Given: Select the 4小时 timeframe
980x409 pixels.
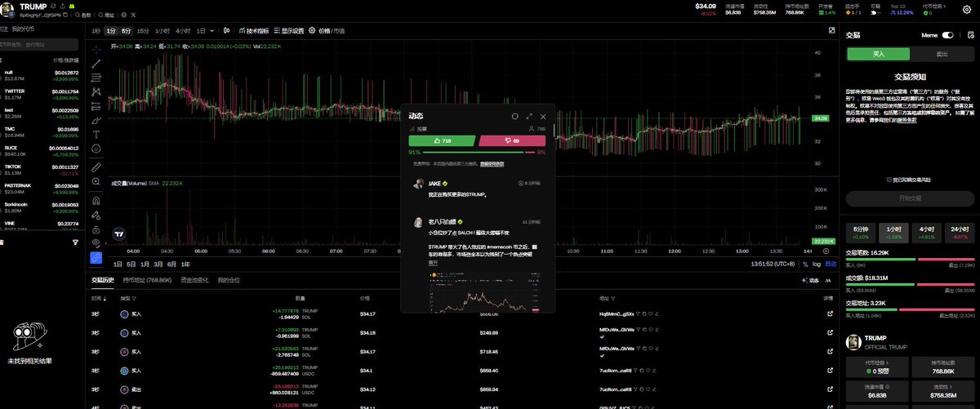Looking at the screenshot, I should pos(183,30).
